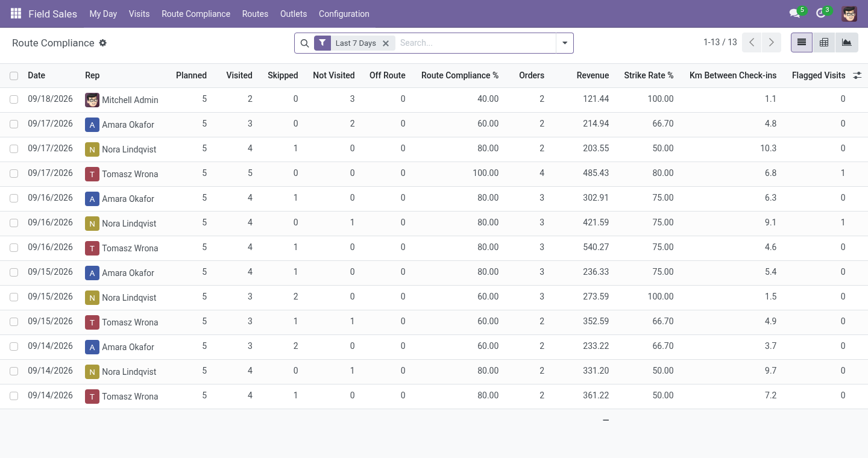Click the gear icon beside Route Compliance

pyautogui.click(x=103, y=43)
